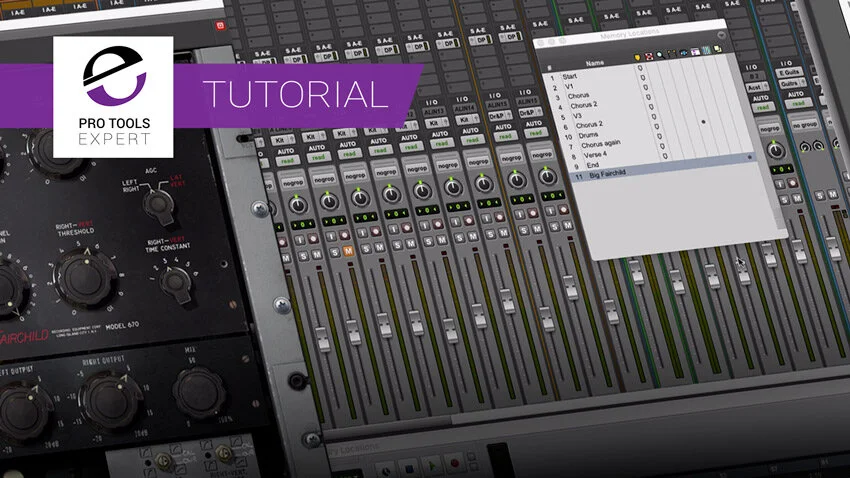Screen dimensions: 850x478
Task: Click the pre/post roll icon in Memory Locations header
Action: tap(672, 54)
